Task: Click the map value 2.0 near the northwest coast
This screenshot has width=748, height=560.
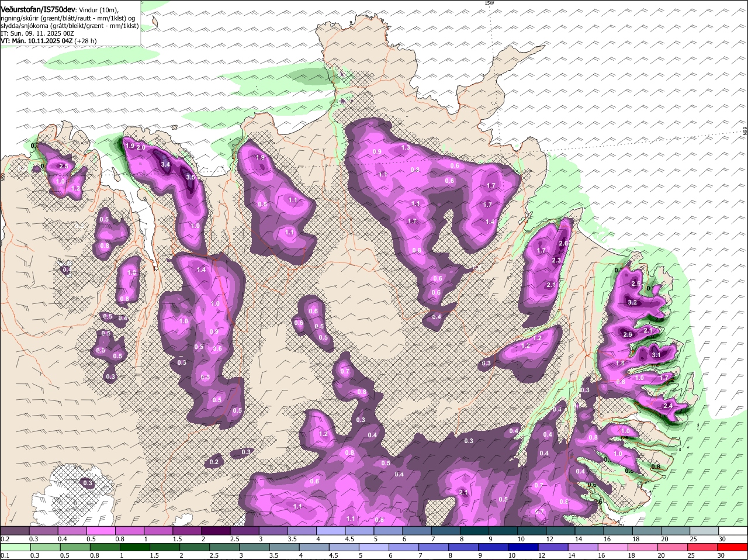Action: 141,148
